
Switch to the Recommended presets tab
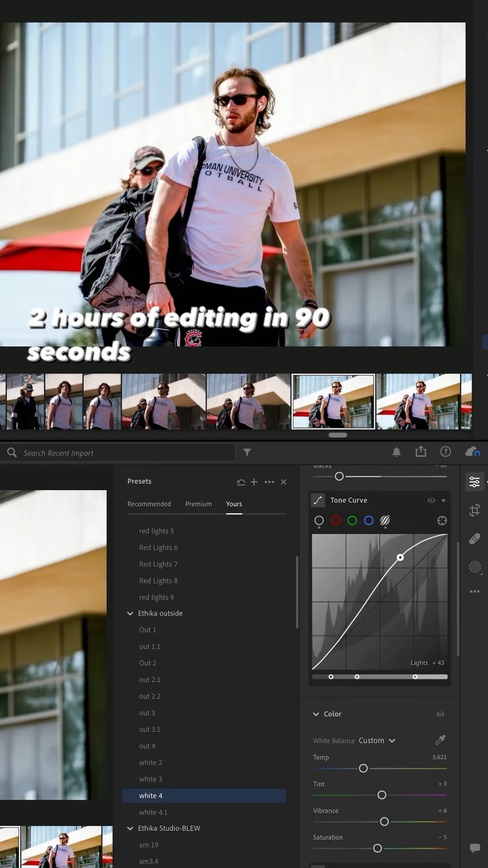tap(149, 504)
